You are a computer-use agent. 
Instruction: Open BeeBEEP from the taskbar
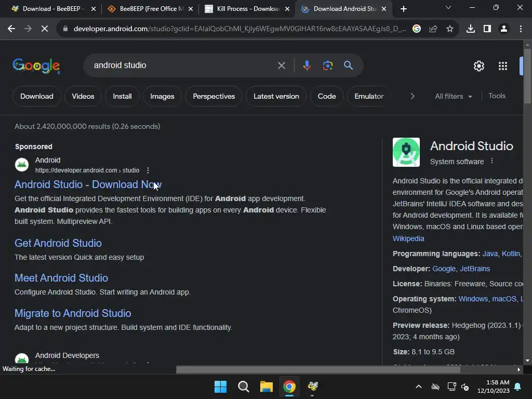coord(312,387)
